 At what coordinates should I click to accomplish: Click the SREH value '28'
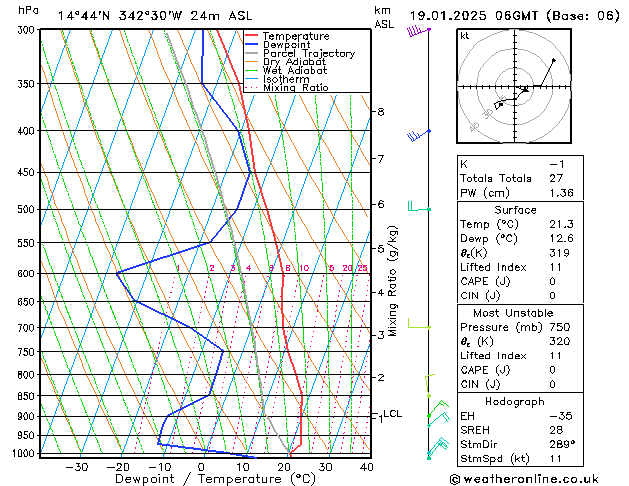coord(556,430)
